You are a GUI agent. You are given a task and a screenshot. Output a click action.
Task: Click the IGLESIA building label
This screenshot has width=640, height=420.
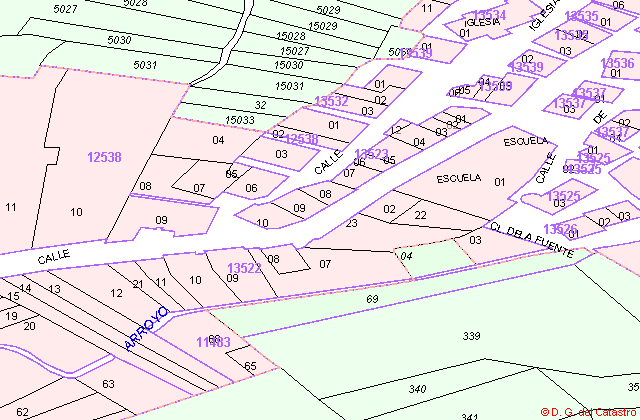pos(482,22)
